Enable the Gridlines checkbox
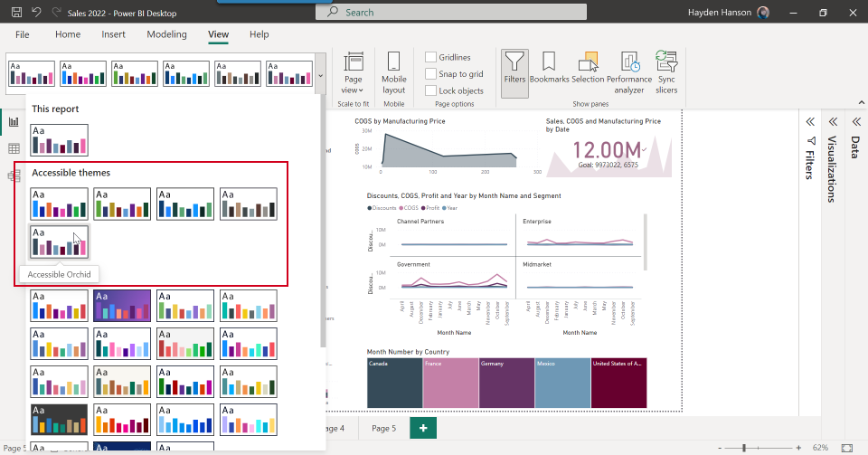868x455 pixels. (430, 57)
